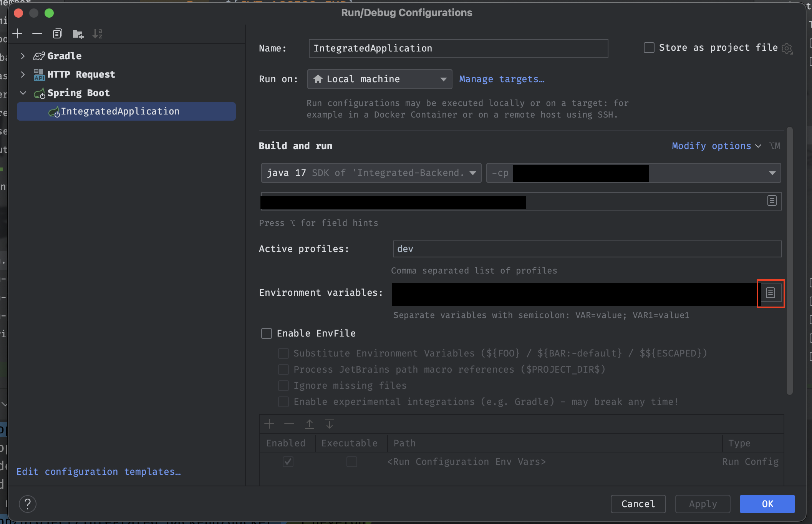The height and width of the screenshot is (524, 812).
Task: Enable Store as project file checkbox
Action: [x=649, y=48]
